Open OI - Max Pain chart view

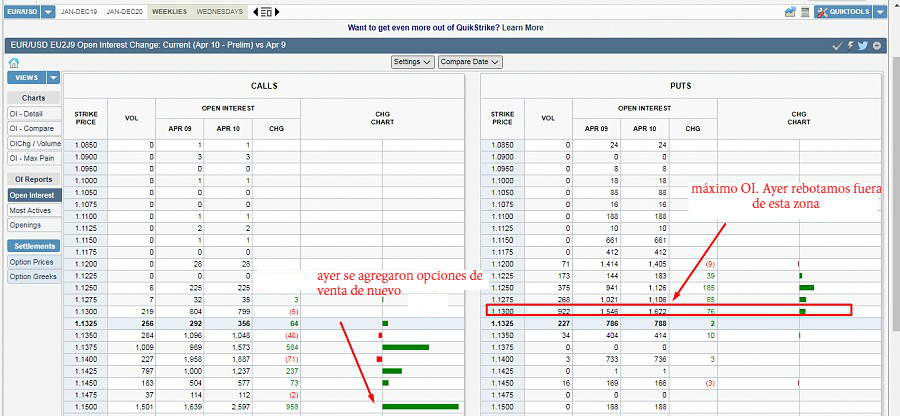tap(34, 158)
